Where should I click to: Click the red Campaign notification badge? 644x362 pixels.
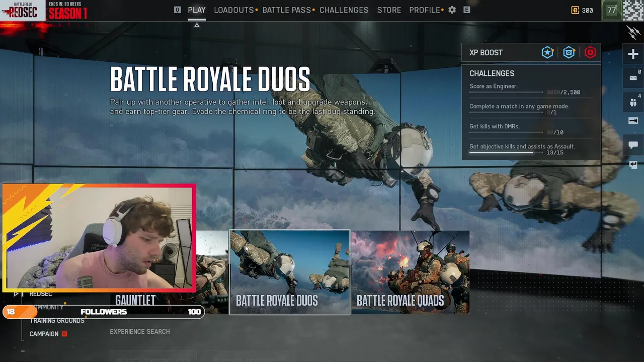(x=64, y=334)
